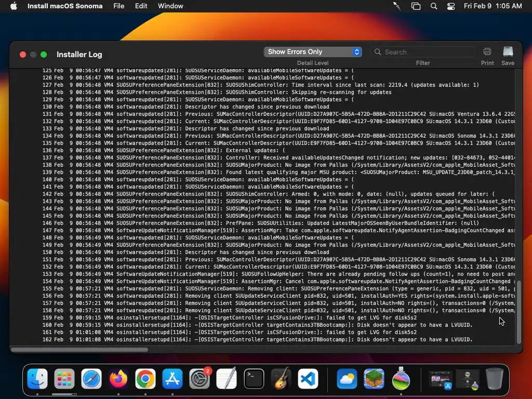
Task: Click the horizontal scrollbar of the log
Action: click(79, 350)
